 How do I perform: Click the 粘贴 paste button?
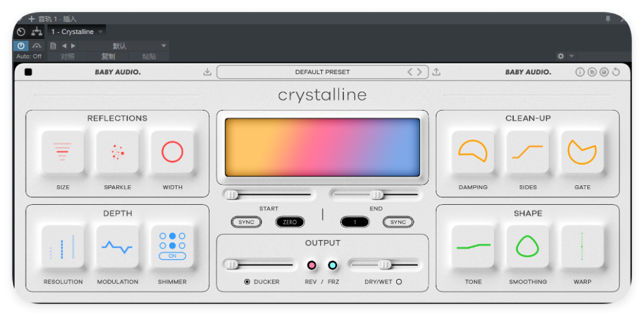pyautogui.click(x=148, y=57)
